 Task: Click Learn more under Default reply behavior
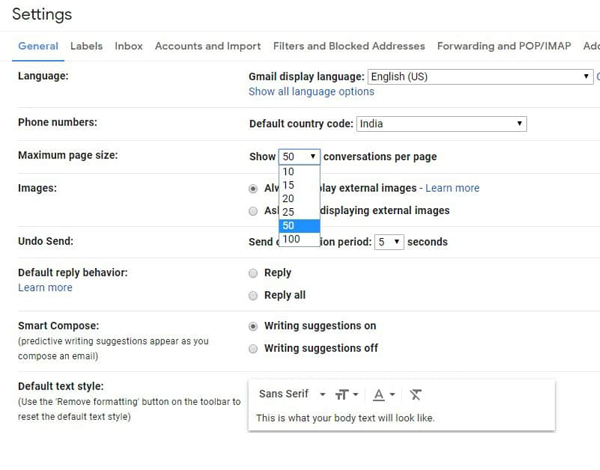pos(45,288)
